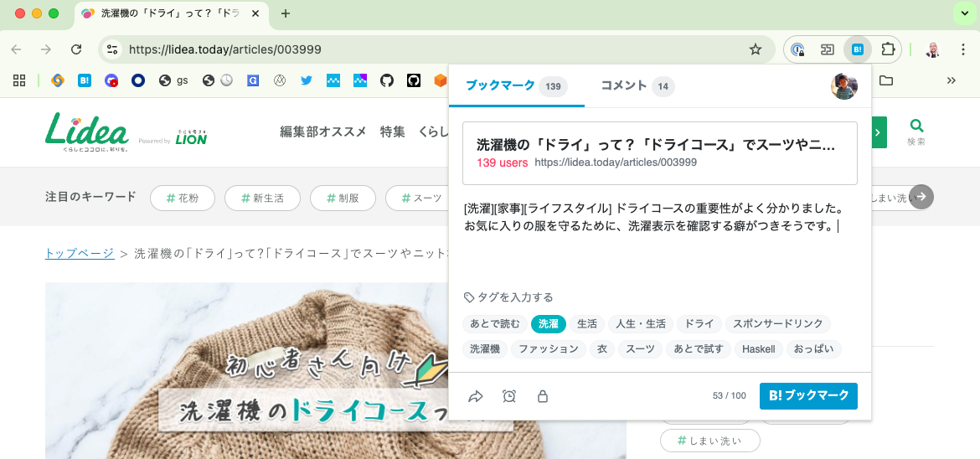The image size is (980, 459).
Task: Toggle the 人生・生活 tag chip
Action: (640, 324)
